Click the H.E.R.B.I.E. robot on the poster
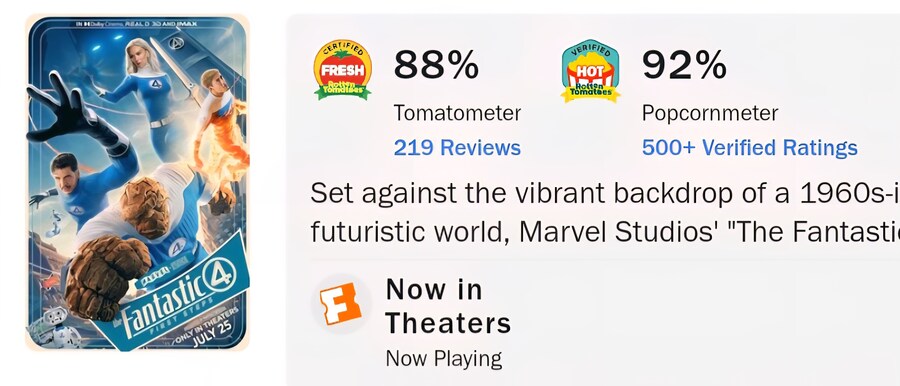 51,326
